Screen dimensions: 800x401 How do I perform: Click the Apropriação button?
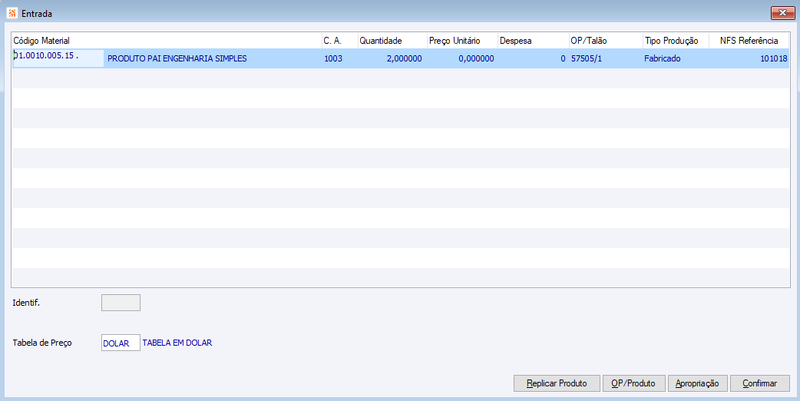(697, 383)
